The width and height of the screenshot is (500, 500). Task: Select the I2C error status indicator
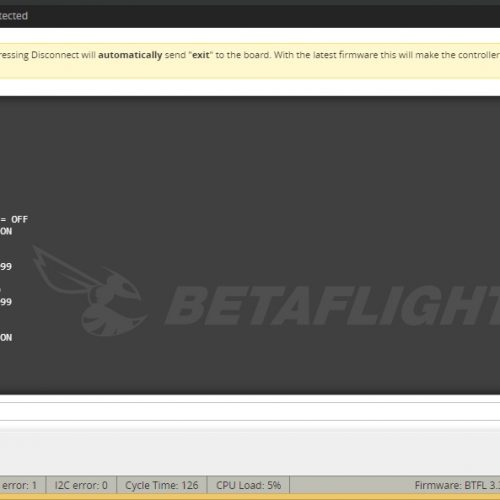(x=81, y=485)
